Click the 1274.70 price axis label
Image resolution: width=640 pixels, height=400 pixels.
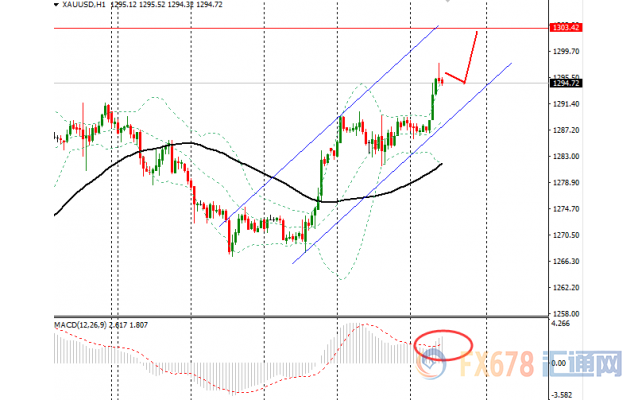(566, 209)
